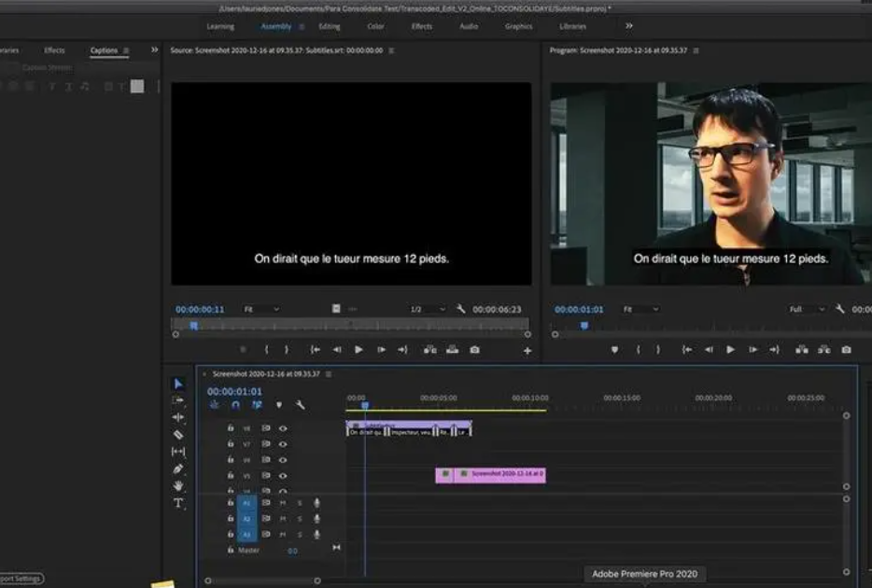Choose the Selection arrow tool

(x=178, y=384)
